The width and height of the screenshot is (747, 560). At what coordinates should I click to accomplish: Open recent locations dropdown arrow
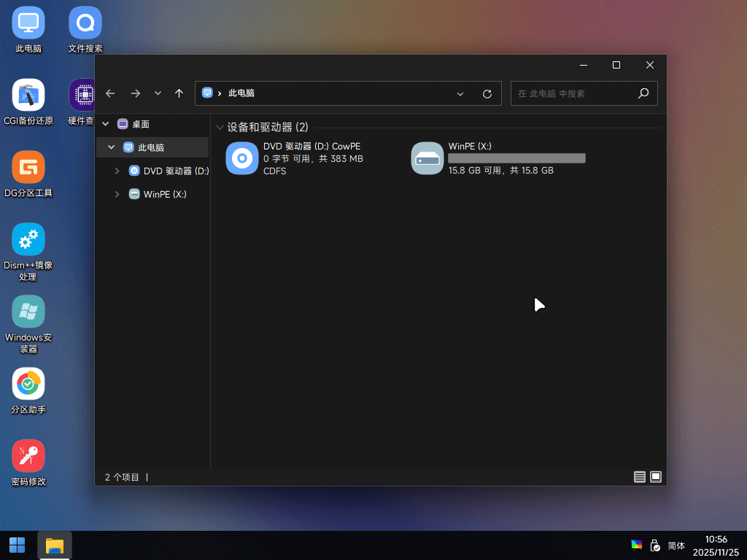tap(158, 93)
